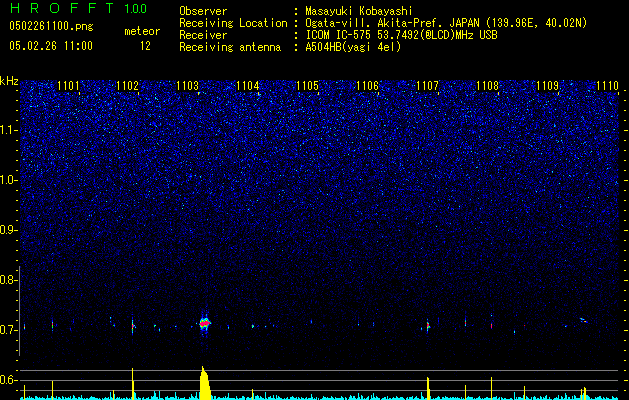Image resolution: width=629 pixels, height=400 pixels.
Task: Click the meteor echo at 1102 in spectrogram
Action: [133, 326]
